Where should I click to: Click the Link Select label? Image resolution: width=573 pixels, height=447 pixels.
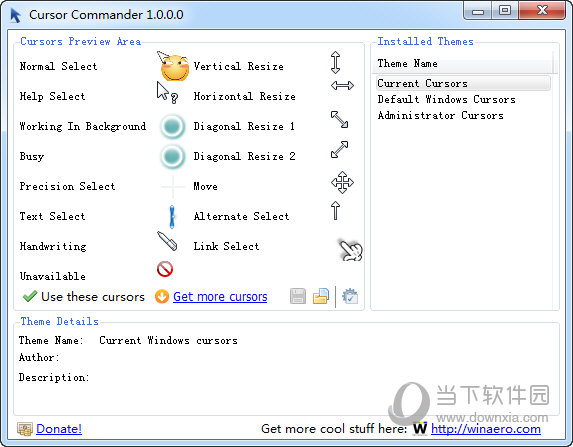[x=227, y=246]
